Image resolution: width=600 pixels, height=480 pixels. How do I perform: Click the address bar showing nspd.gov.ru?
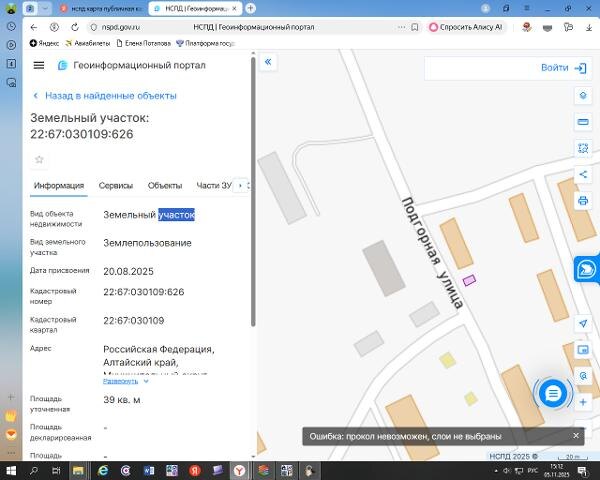tap(245, 27)
